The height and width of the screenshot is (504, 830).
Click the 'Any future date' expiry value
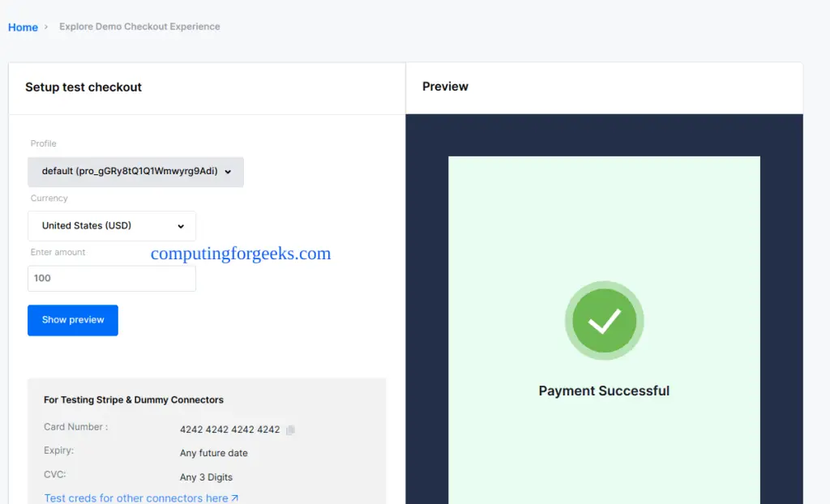[x=214, y=453]
